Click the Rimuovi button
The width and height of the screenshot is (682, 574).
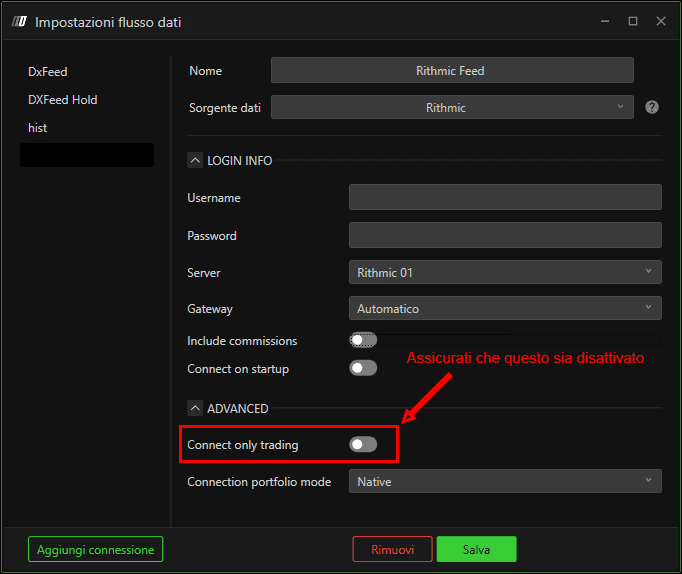pyautogui.click(x=392, y=549)
